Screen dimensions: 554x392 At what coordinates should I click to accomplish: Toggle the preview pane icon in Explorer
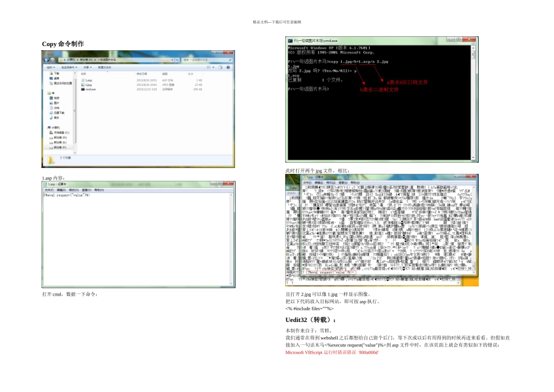220,67
